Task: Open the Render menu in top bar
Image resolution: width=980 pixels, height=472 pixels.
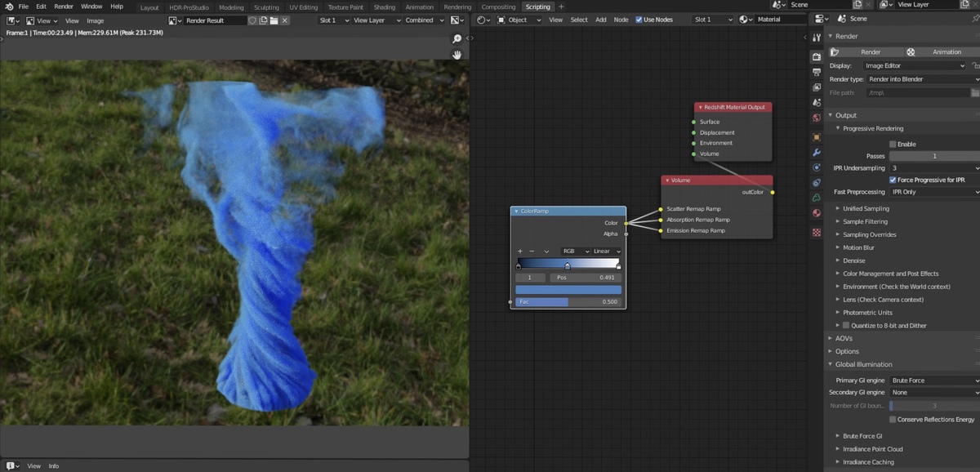Action: [x=64, y=7]
